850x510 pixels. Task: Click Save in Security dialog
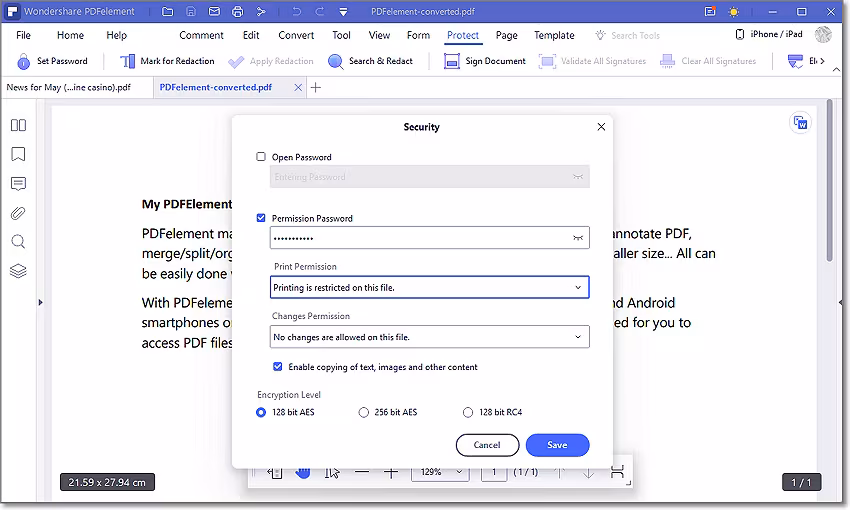click(557, 445)
